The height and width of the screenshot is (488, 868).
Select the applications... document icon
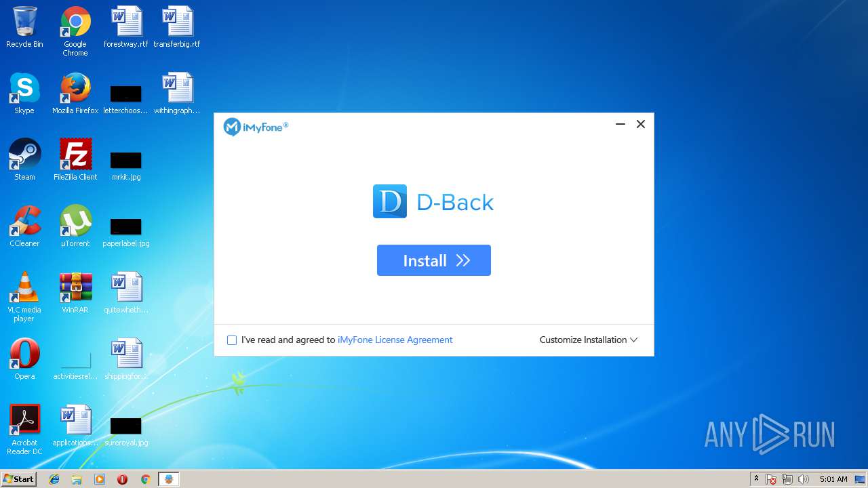point(75,426)
